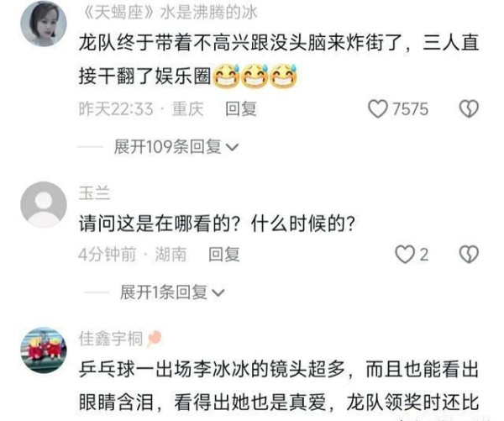
Task: Open 玉兰 username link
Action: (94, 193)
